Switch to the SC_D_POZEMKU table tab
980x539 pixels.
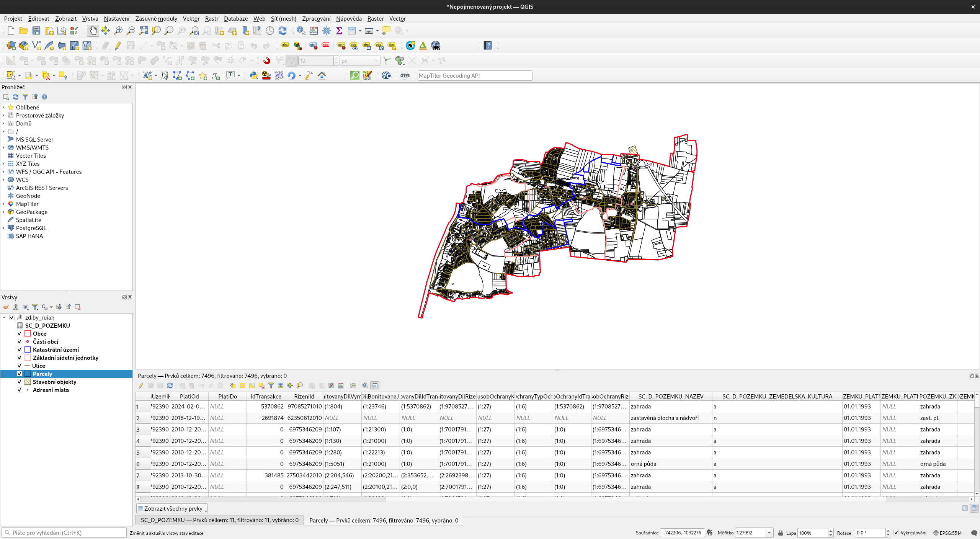tap(219, 520)
